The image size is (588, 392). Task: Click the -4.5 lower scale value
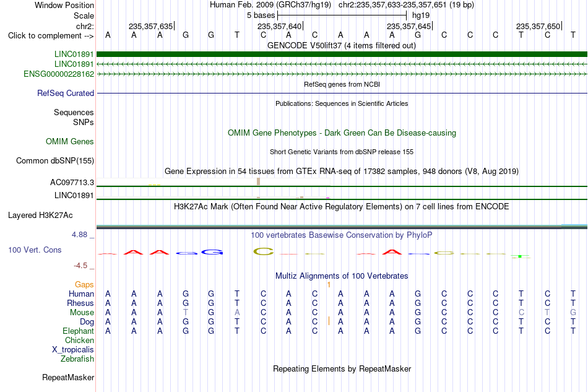point(80,266)
